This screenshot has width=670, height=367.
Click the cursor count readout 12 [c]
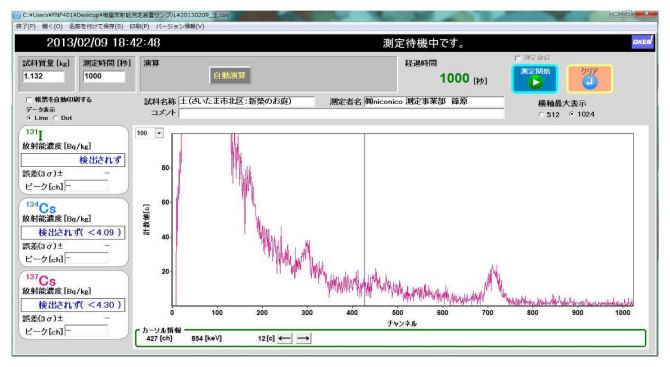tap(266, 338)
